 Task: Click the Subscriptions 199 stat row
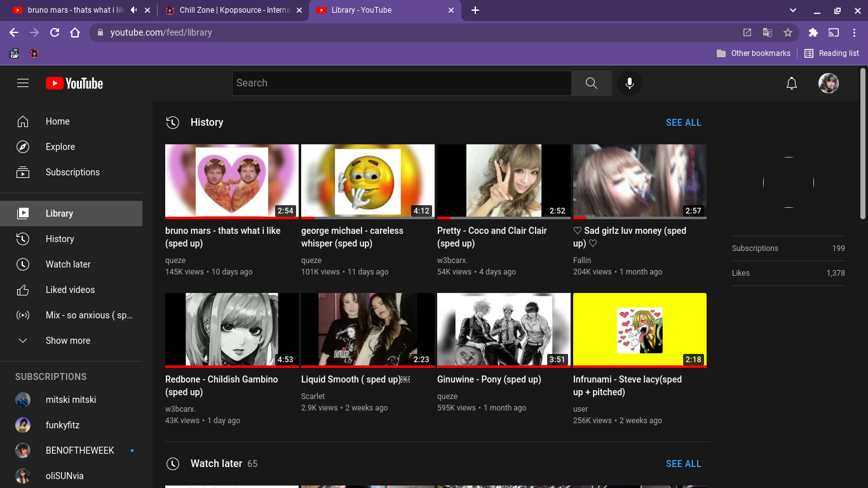789,248
